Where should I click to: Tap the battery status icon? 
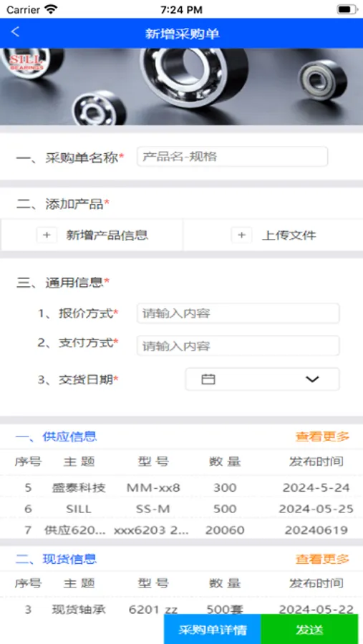347,9
